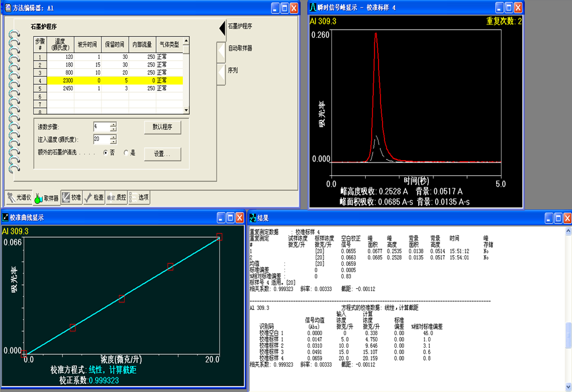Decrease the 注入温度 value with down arrow
Screen dimensions: 572x392
113,142
